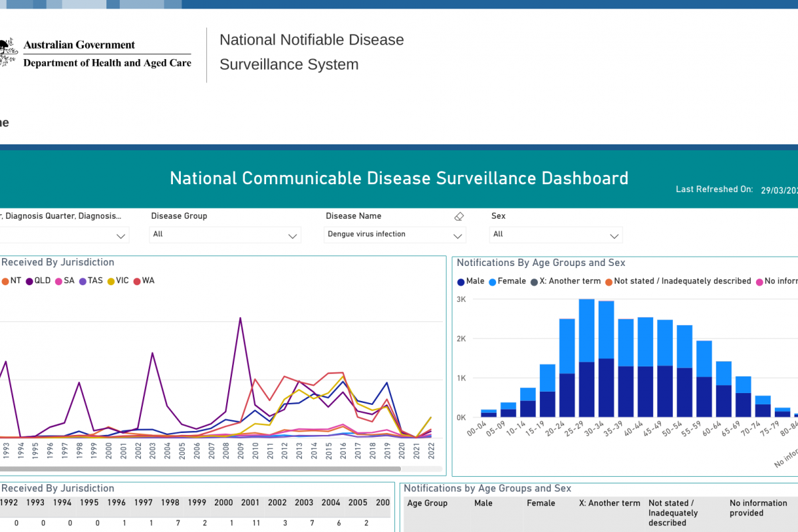Click the Female light blue legend dot
798x532 pixels.
coord(493,282)
